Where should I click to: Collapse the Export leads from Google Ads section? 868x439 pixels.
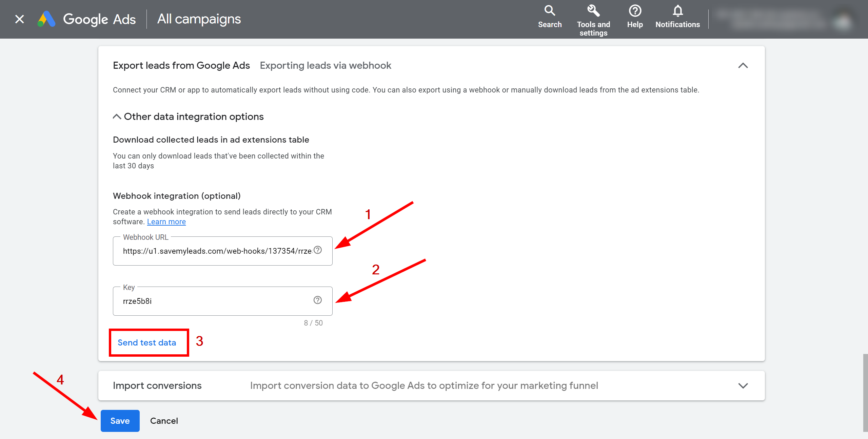pos(743,65)
